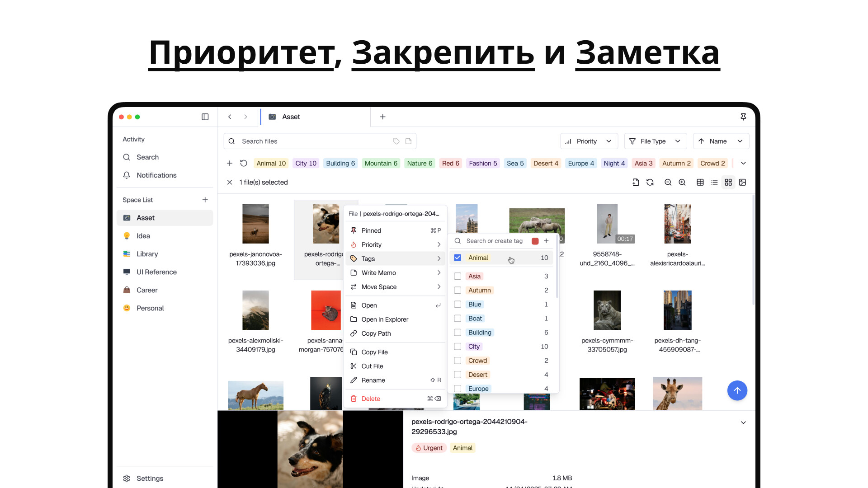
Task: Enable the Building tag checkbox
Action: click(458, 333)
